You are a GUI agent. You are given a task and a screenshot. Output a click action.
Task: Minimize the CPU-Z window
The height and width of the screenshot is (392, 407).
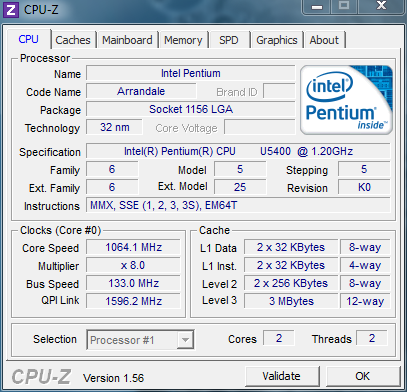click(317, 7)
